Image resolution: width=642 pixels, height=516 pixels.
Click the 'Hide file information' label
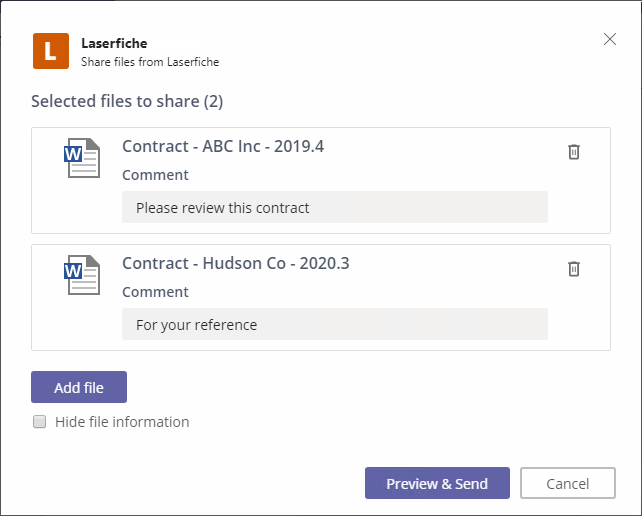click(122, 422)
